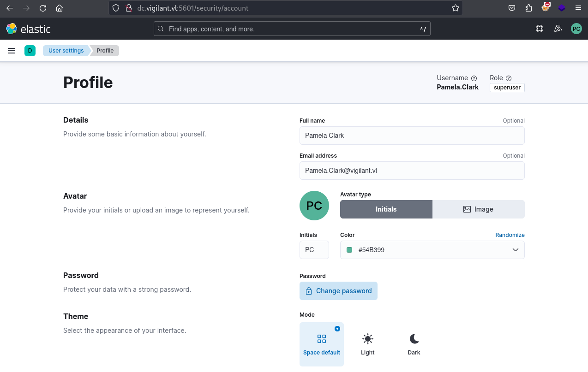Open the newsfeed celebration icon
Viewport: 588px width, 372px height.
pyautogui.click(x=558, y=29)
